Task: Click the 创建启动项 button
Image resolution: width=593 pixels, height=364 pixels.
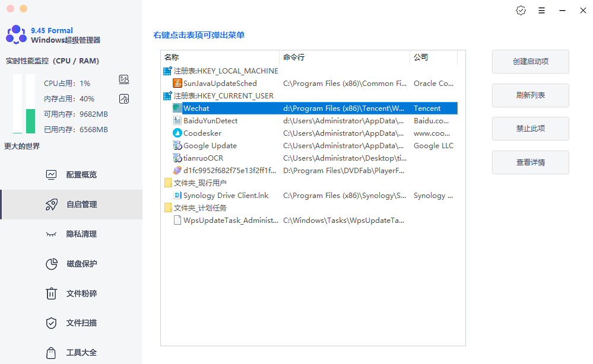Action: coord(530,62)
